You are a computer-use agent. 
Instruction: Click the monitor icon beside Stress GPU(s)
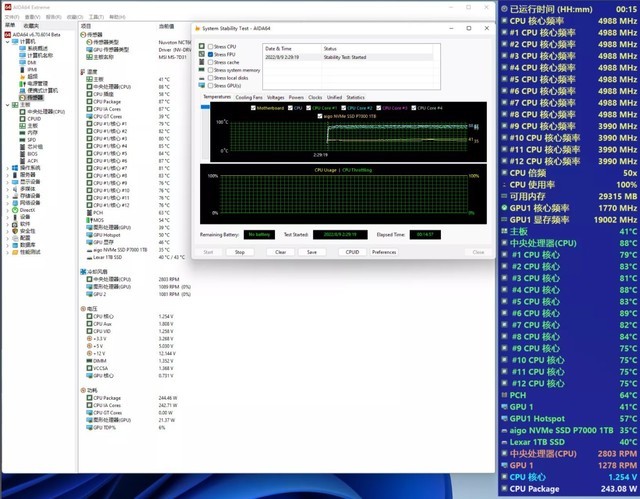coord(202,85)
